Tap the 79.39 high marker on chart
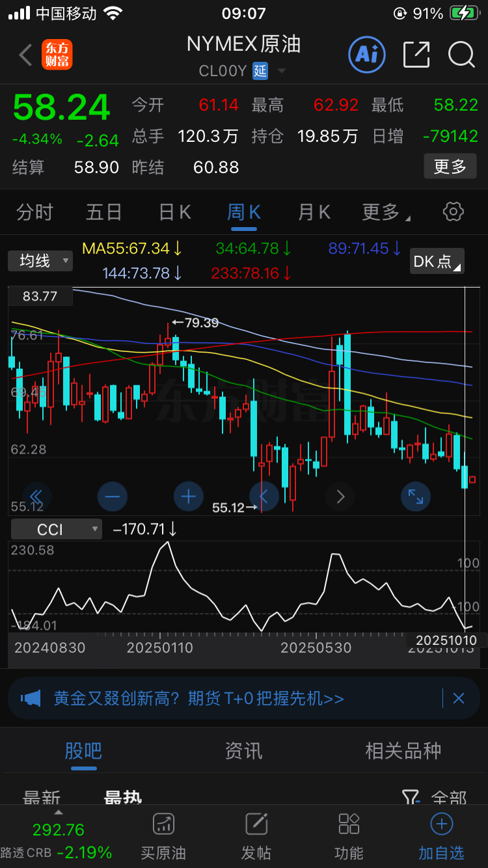The image size is (488, 868). pyautogui.click(x=195, y=322)
